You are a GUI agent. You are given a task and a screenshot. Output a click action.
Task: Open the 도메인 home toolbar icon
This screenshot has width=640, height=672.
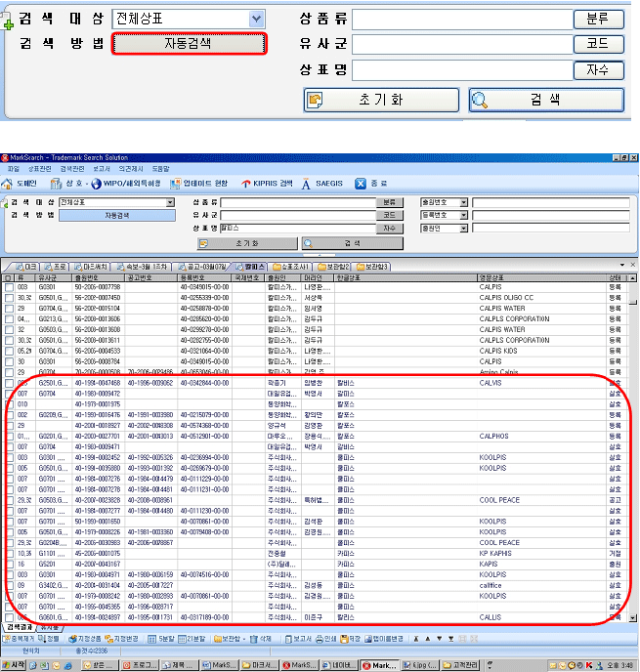(7, 184)
